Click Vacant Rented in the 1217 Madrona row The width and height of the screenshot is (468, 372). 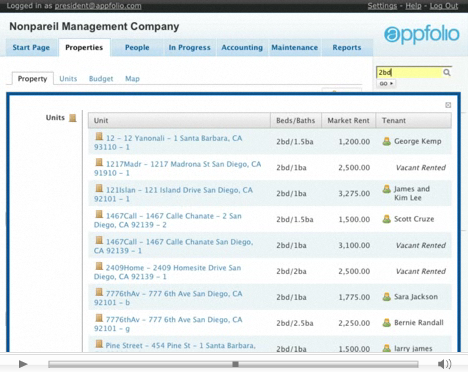[421, 167]
